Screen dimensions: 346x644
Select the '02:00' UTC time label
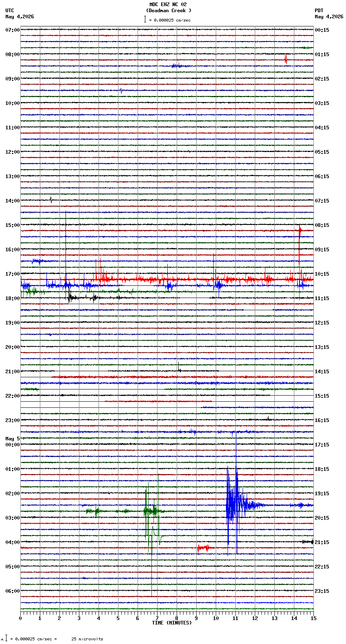pos(12,494)
